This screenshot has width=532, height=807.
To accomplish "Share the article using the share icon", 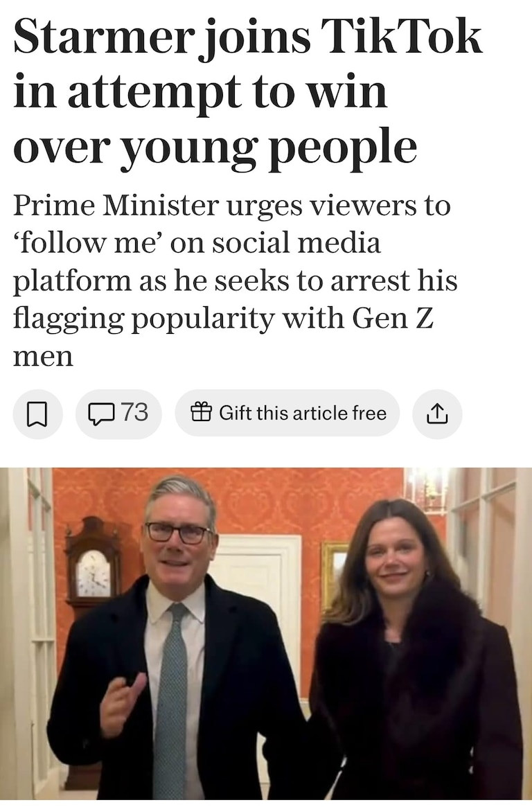I will point(436,414).
